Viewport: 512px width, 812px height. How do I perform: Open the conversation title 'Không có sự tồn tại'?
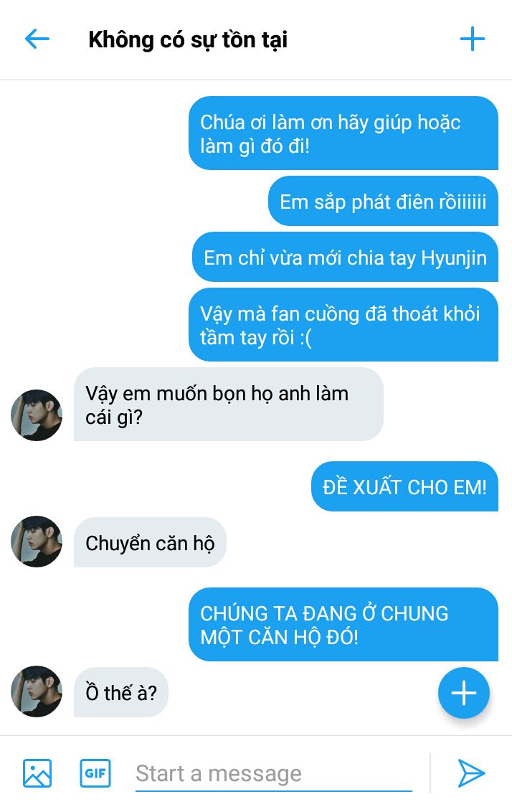tap(188, 40)
